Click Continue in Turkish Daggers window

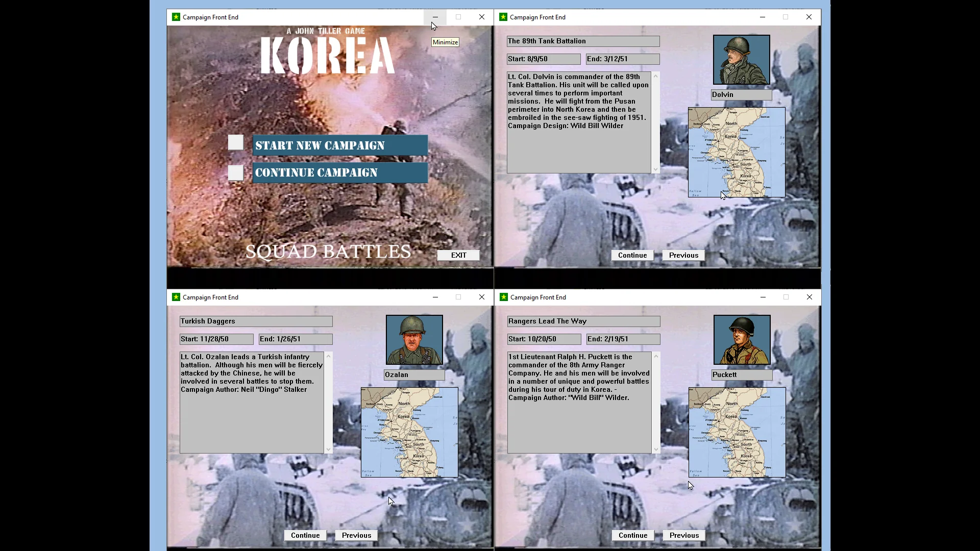coord(305,535)
